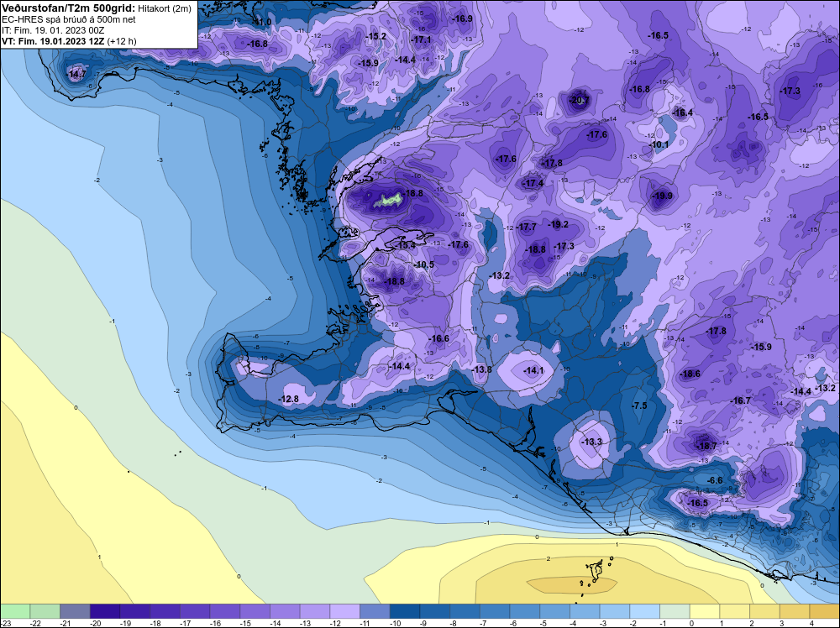Click the -12.8 temperature value
The width and height of the screenshot is (840, 628).
(x=289, y=399)
